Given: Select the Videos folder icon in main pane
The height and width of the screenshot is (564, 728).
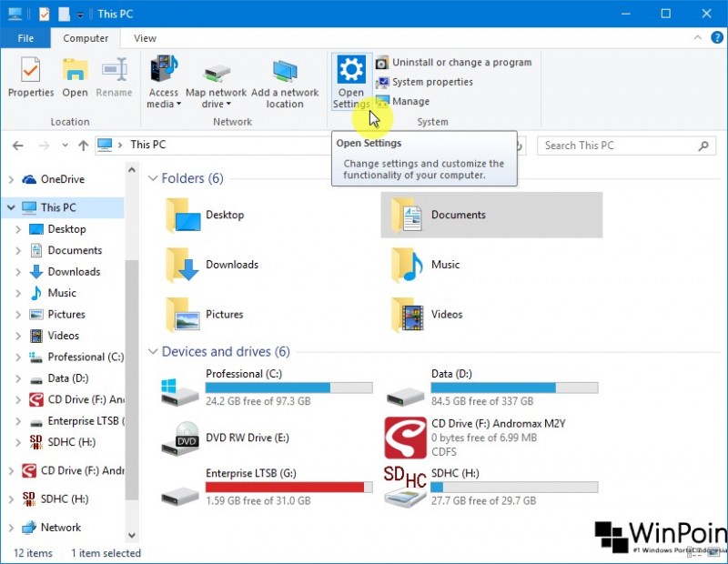Looking at the screenshot, I should click(407, 314).
